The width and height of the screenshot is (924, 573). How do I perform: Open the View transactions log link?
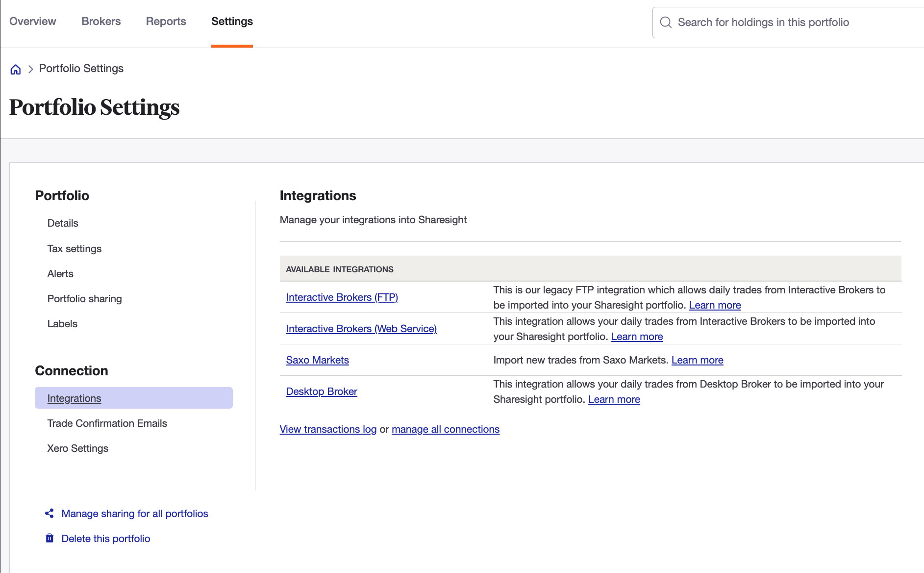328,429
